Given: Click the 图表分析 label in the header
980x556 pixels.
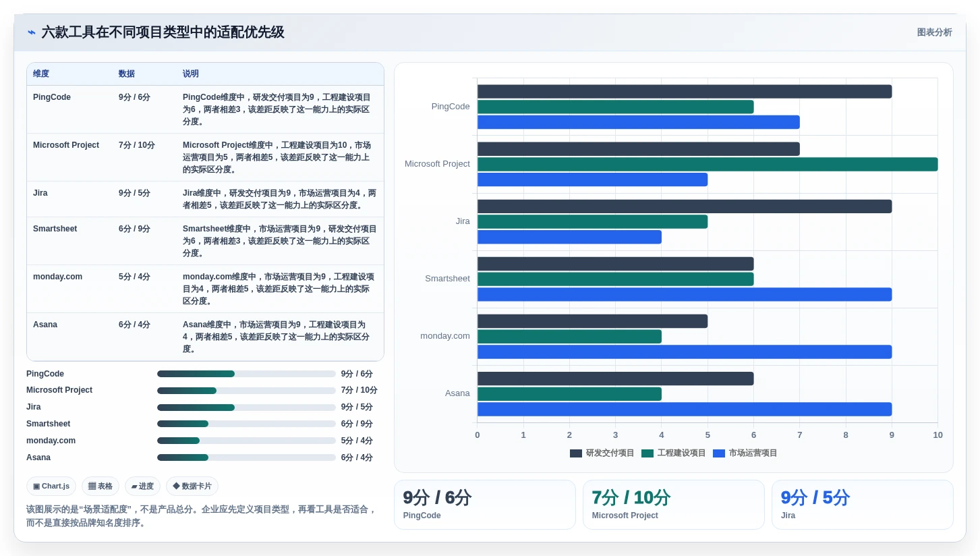Looking at the screenshot, I should pos(934,32).
